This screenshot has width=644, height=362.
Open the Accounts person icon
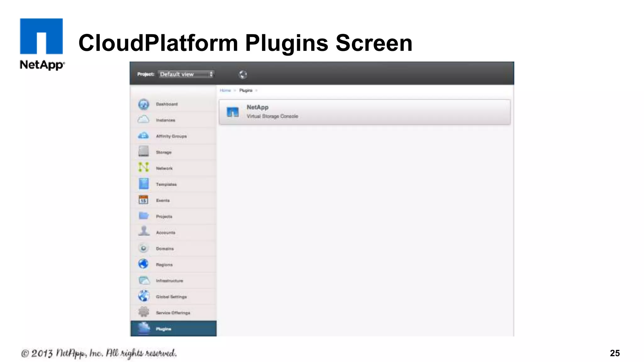click(144, 231)
